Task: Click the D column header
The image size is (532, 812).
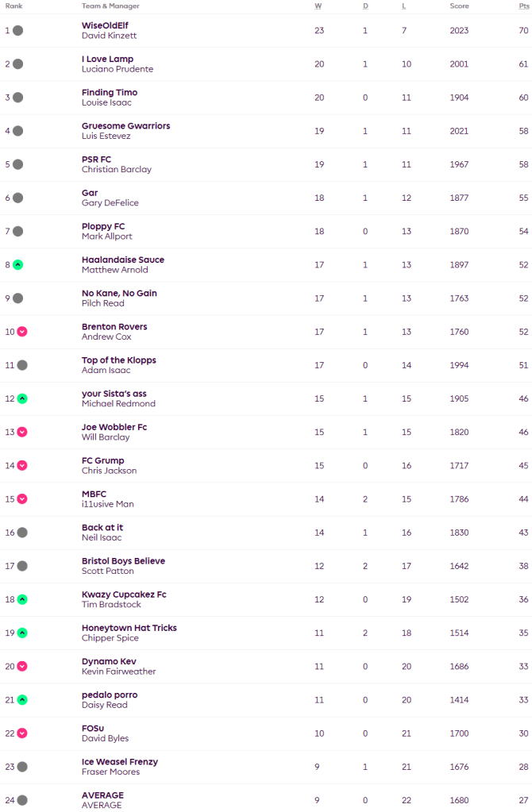Action: click(x=365, y=6)
